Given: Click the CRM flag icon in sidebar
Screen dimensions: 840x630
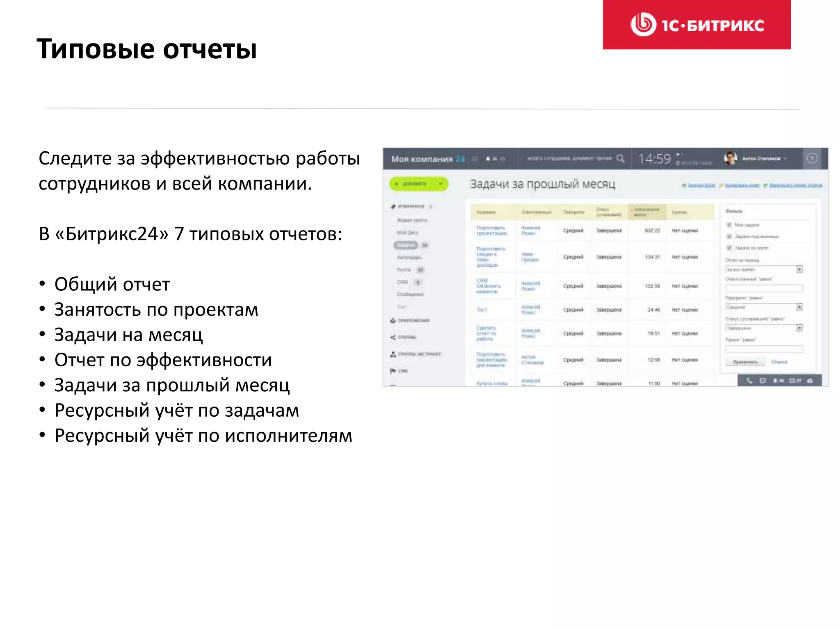Looking at the screenshot, I should click(393, 371).
